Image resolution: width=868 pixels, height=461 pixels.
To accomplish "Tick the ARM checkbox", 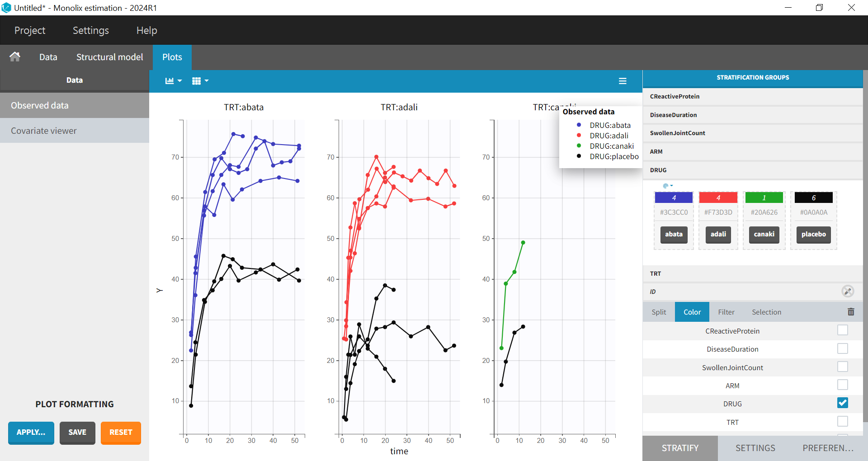I will (x=842, y=385).
